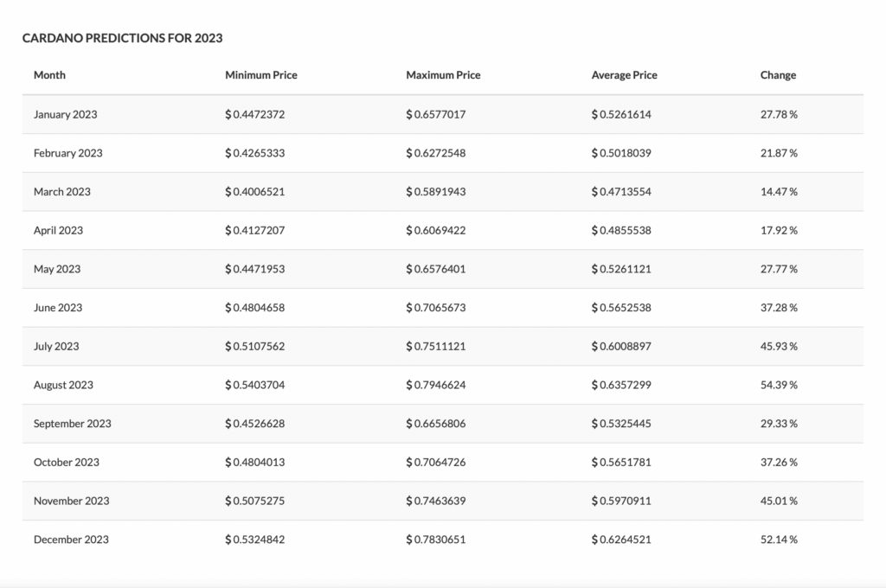
Task: Select the February 2023 row label
Action: click(x=68, y=153)
